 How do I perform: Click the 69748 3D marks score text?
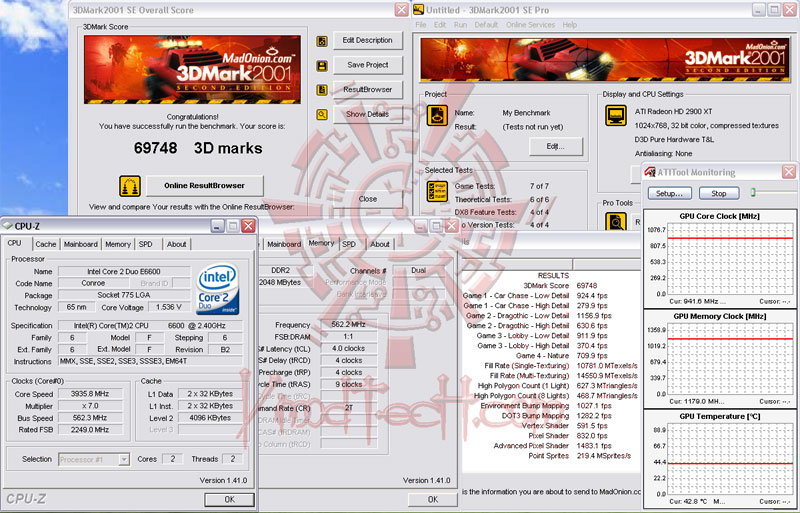point(198,148)
